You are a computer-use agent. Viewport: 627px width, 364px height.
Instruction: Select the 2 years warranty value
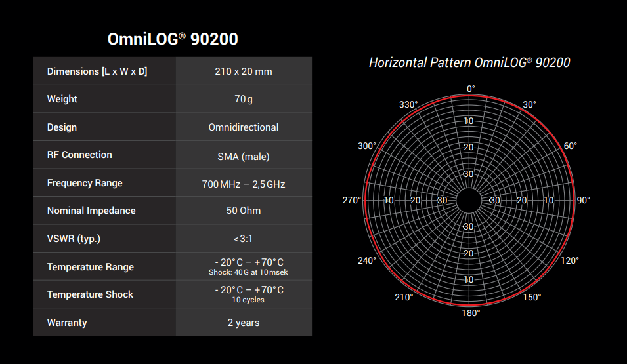coord(244,323)
